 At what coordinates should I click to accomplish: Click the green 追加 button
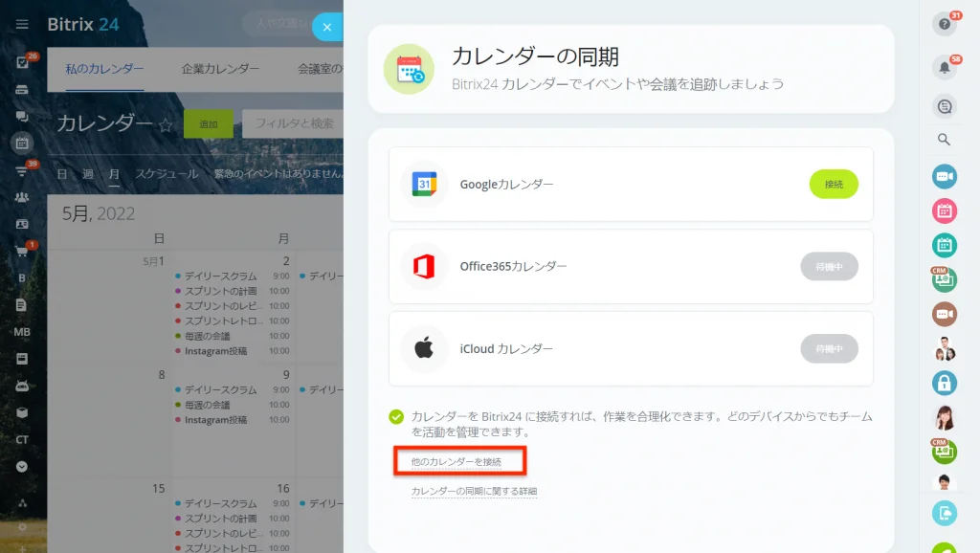pyautogui.click(x=208, y=123)
